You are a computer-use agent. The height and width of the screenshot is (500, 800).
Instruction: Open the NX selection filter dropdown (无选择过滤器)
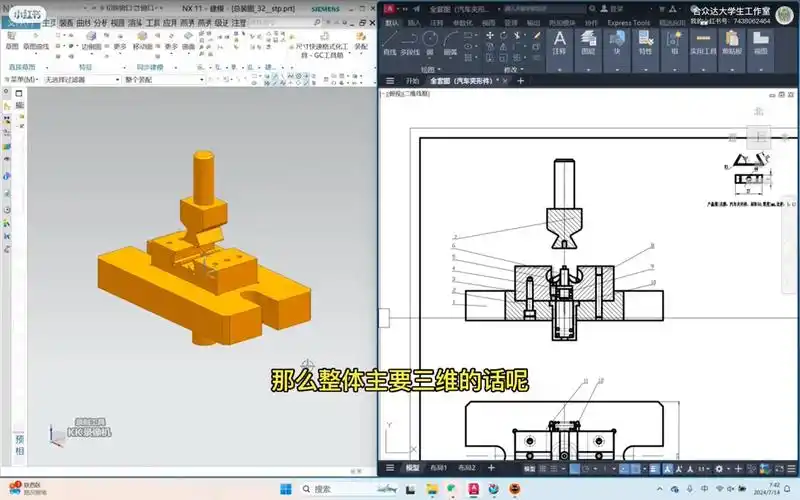tap(82, 80)
